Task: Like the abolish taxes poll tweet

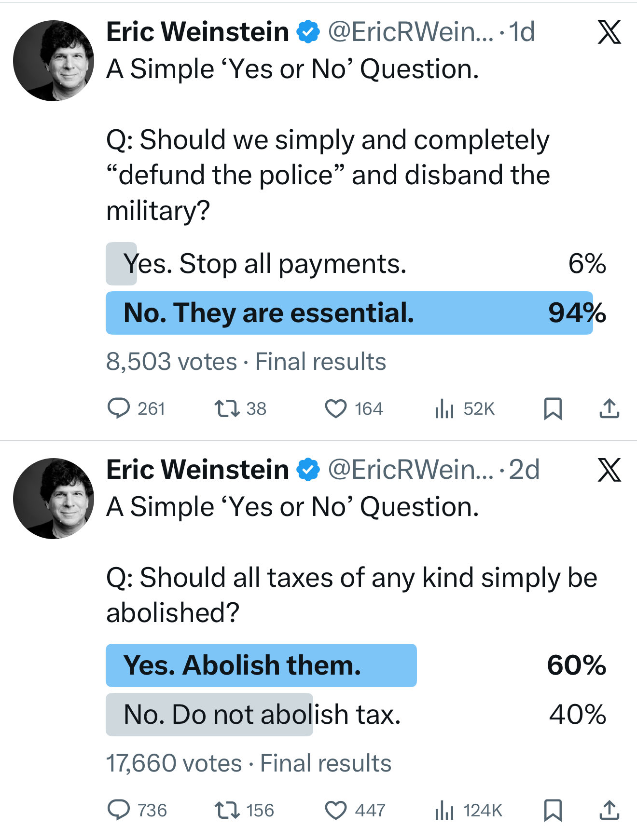Action: click(x=335, y=810)
